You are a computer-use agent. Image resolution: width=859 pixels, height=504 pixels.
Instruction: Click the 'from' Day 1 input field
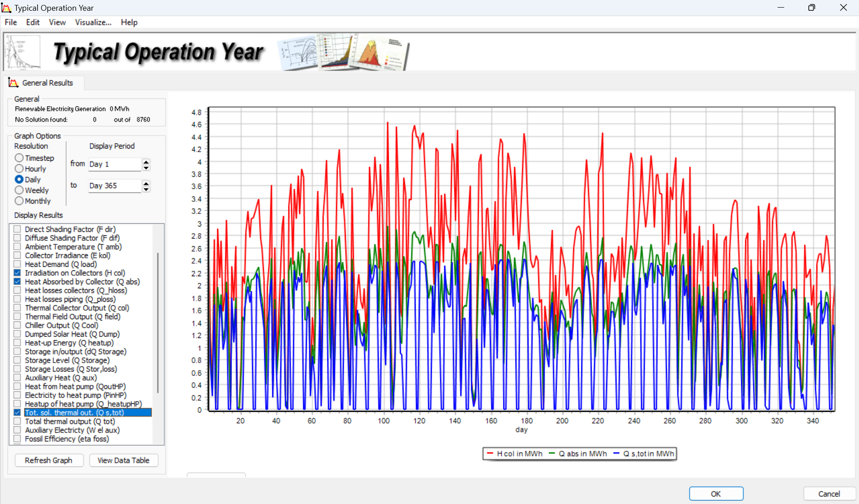[x=115, y=164]
